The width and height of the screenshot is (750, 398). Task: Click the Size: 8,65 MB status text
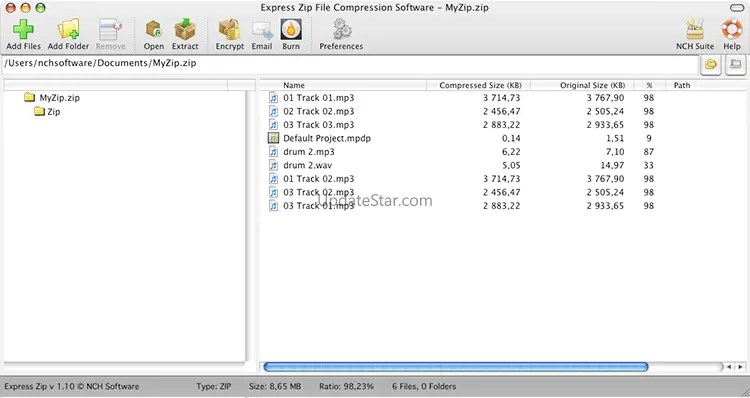[275, 386]
